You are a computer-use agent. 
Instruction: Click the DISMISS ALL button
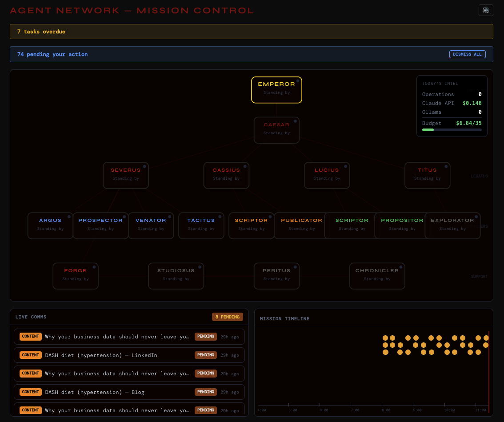click(467, 54)
